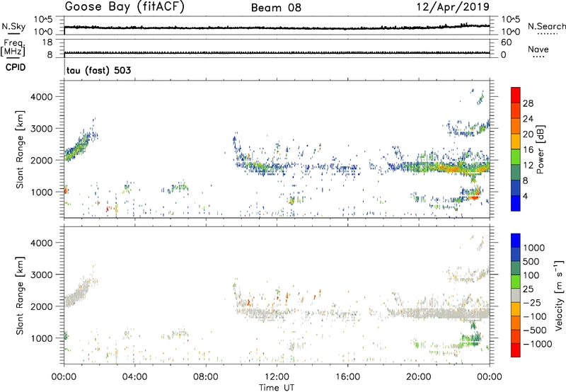Screen dimensions: 566x392
Task: Click the "04:00" time axis label
Action: (x=134, y=377)
